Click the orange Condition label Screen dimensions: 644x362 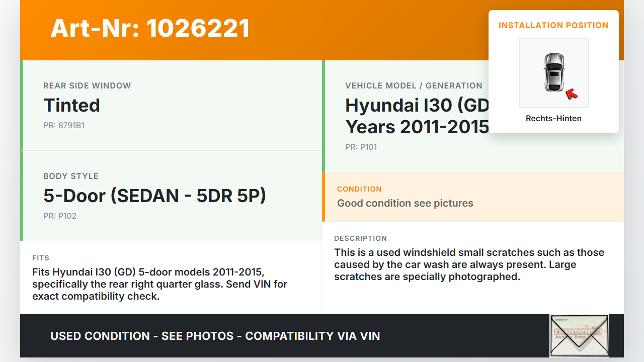[359, 189]
